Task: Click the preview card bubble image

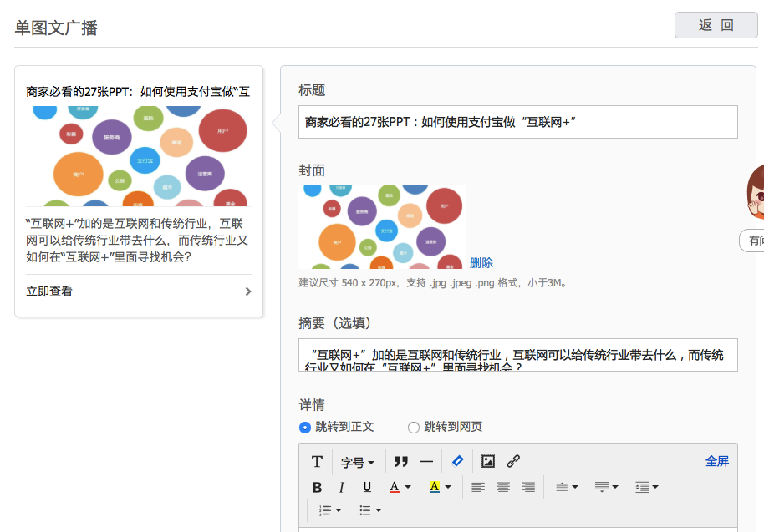Action: pyautogui.click(x=139, y=156)
